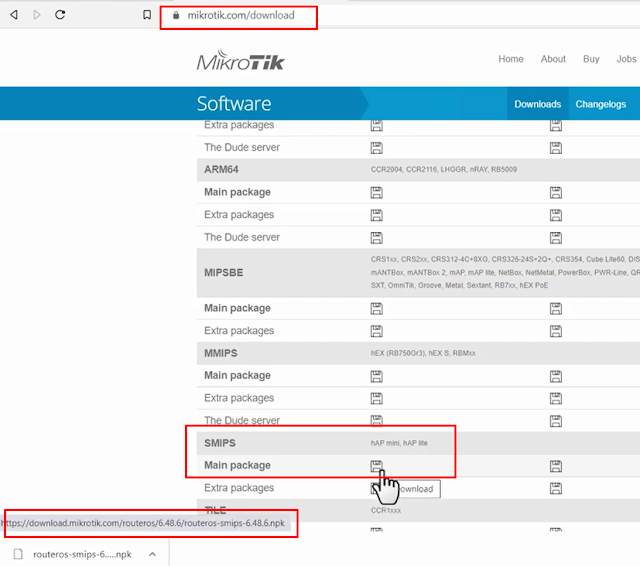Download ARM64 Extra packages, left column icon
This screenshot has width=640, height=566.
[x=376, y=215]
